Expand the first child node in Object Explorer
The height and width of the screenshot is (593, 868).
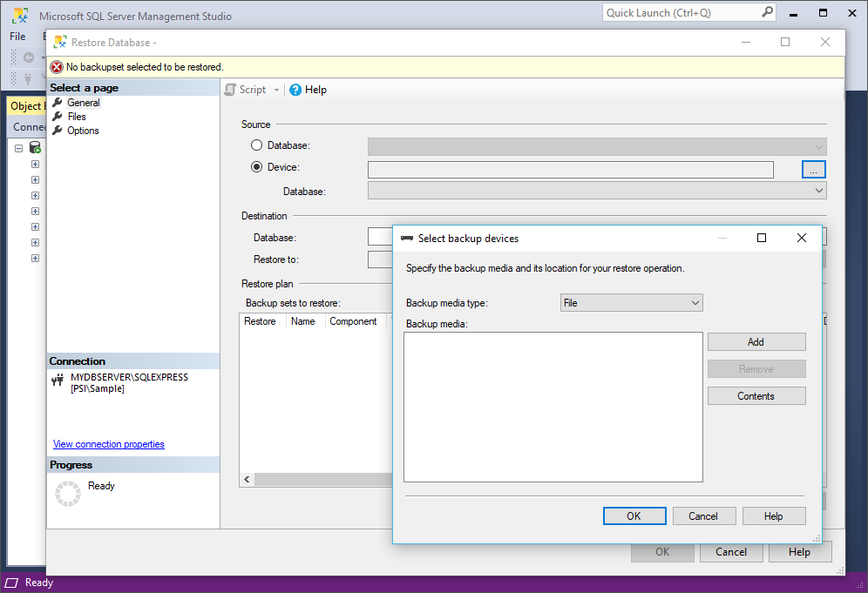tap(35, 164)
